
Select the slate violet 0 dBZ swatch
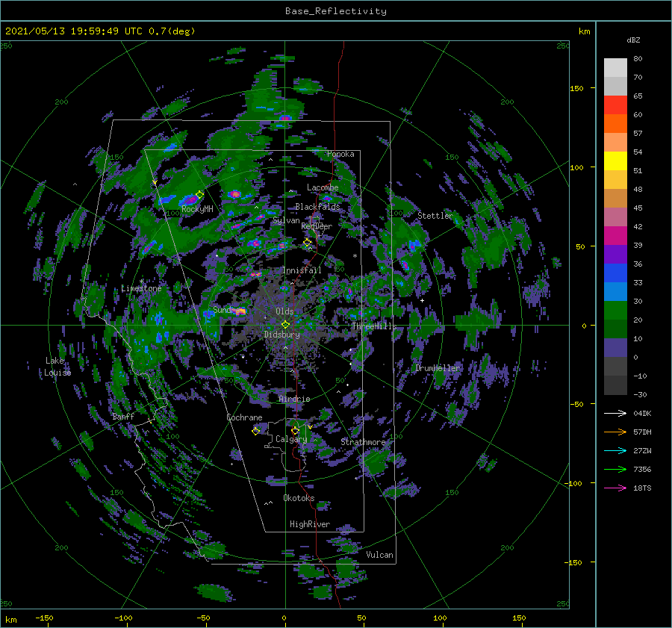[615, 348]
